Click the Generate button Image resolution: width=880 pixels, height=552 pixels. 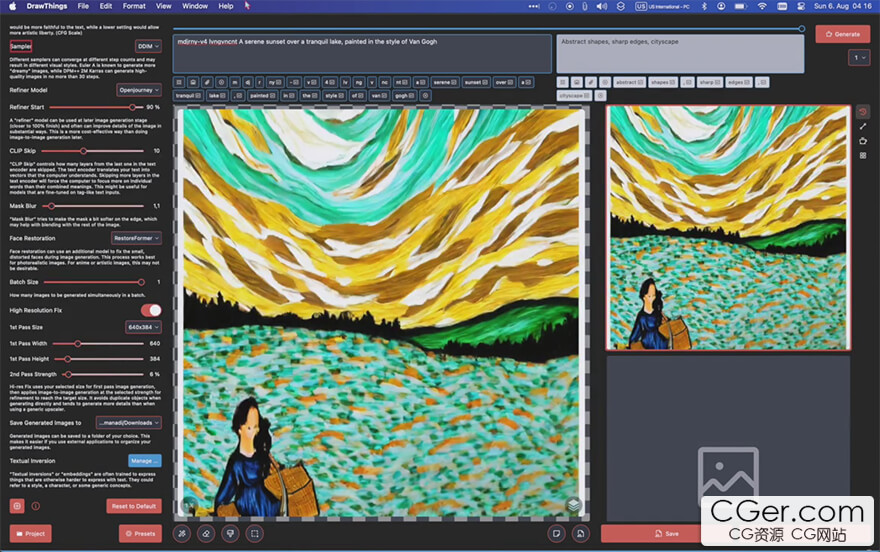[x=842, y=34]
